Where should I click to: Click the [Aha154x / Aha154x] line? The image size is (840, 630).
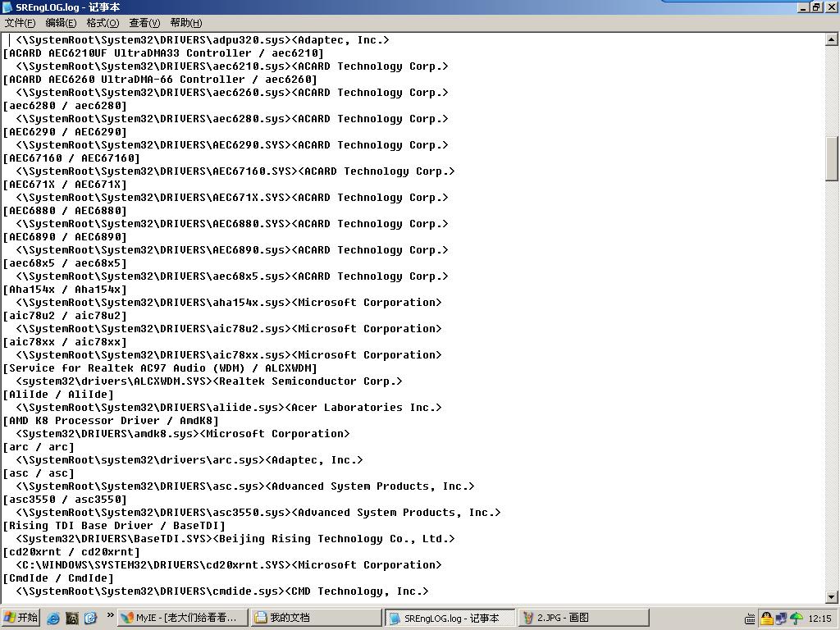coord(65,290)
